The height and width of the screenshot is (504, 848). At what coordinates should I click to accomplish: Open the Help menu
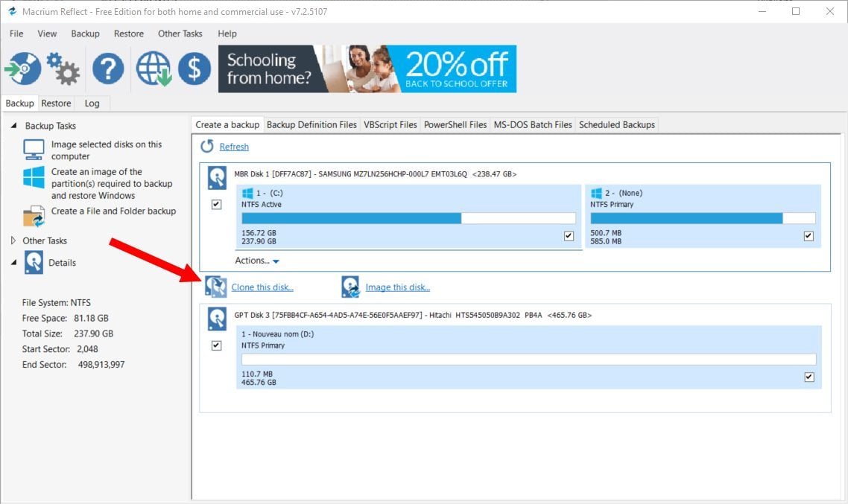tap(227, 34)
